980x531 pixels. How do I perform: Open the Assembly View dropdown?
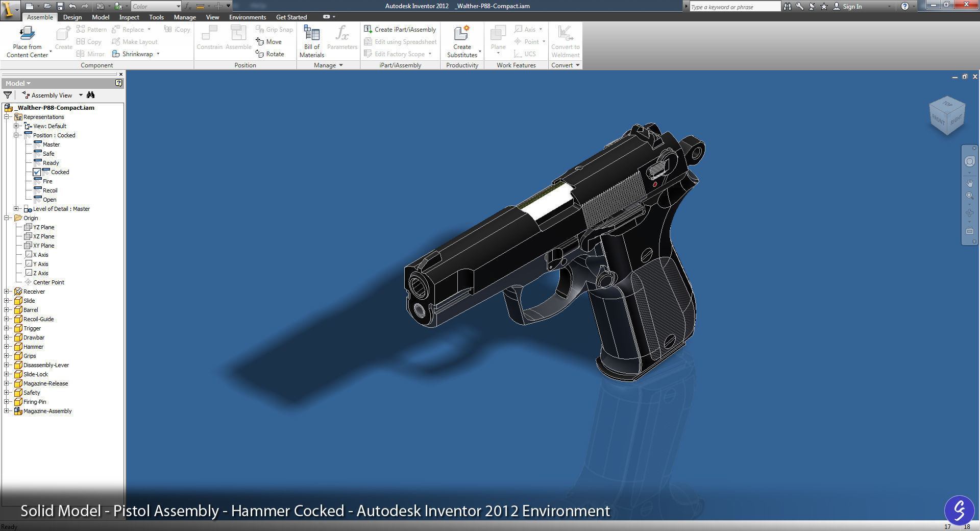point(81,95)
